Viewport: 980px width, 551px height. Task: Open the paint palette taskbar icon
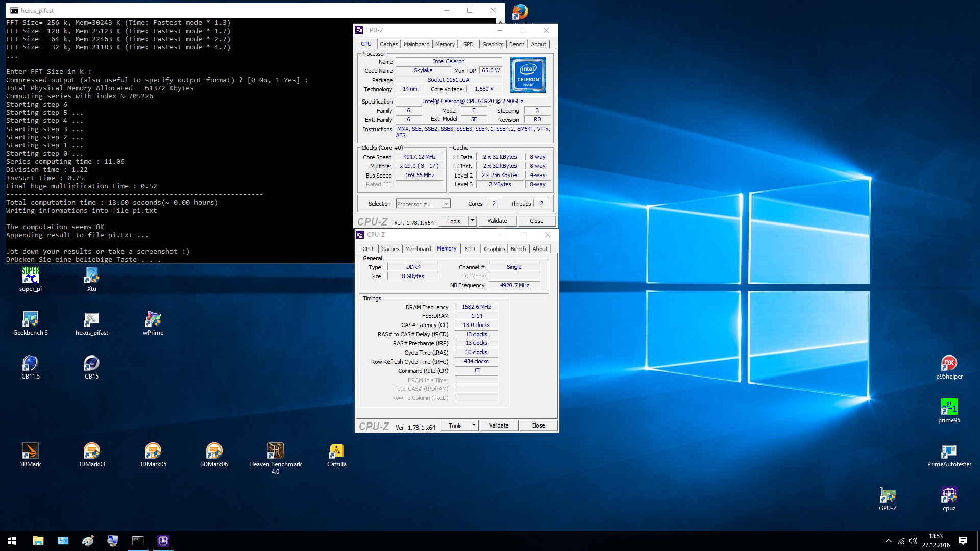pos(88,541)
